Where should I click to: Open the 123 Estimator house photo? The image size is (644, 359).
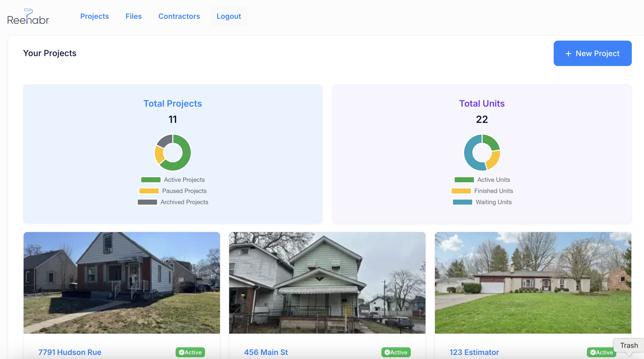tap(533, 283)
